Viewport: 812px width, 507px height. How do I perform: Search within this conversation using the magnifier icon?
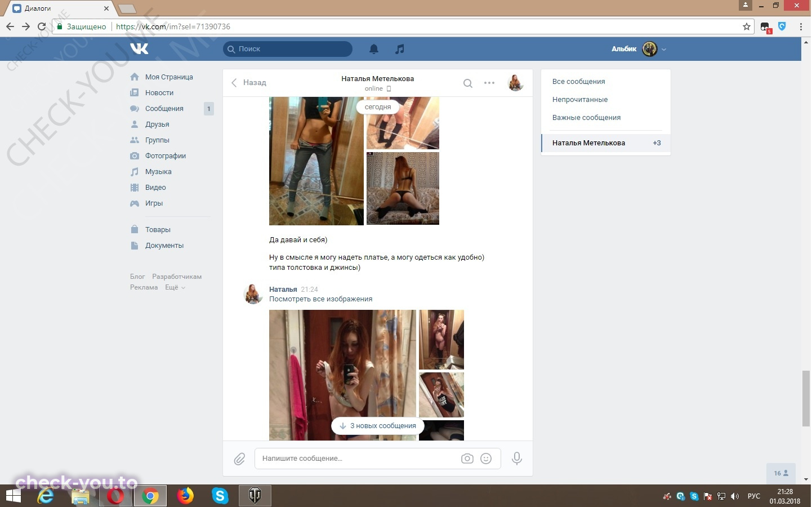pyautogui.click(x=467, y=83)
